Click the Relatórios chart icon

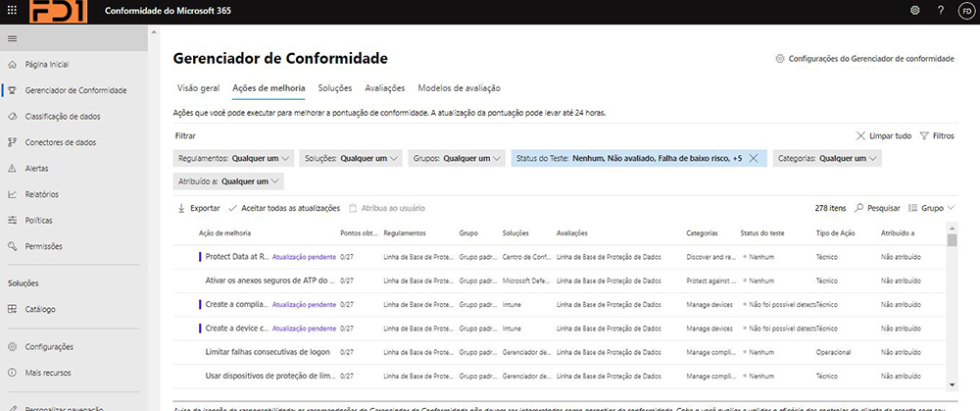(x=12, y=194)
